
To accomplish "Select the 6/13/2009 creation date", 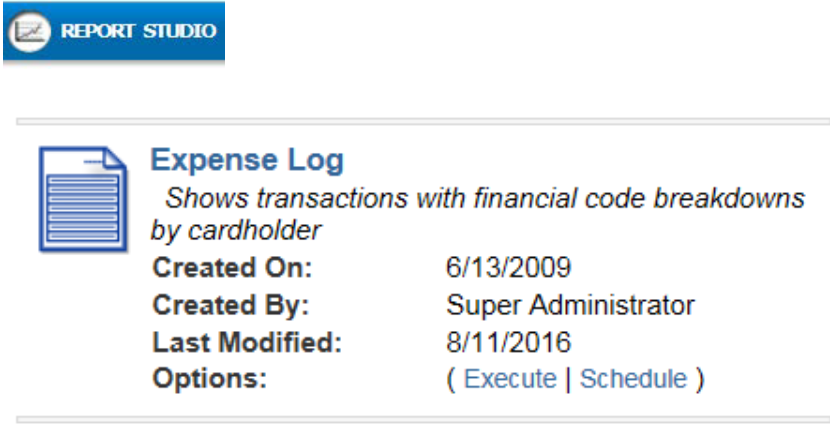I will (x=508, y=268).
